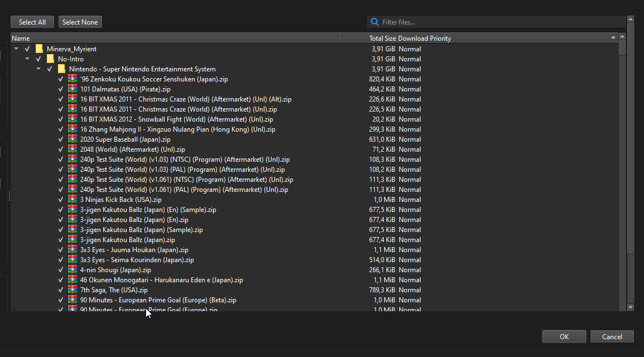The height and width of the screenshot is (357, 644).
Task: Click the Super Nintendo Entertainment System folder icon
Action: pyautogui.click(x=61, y=69)
